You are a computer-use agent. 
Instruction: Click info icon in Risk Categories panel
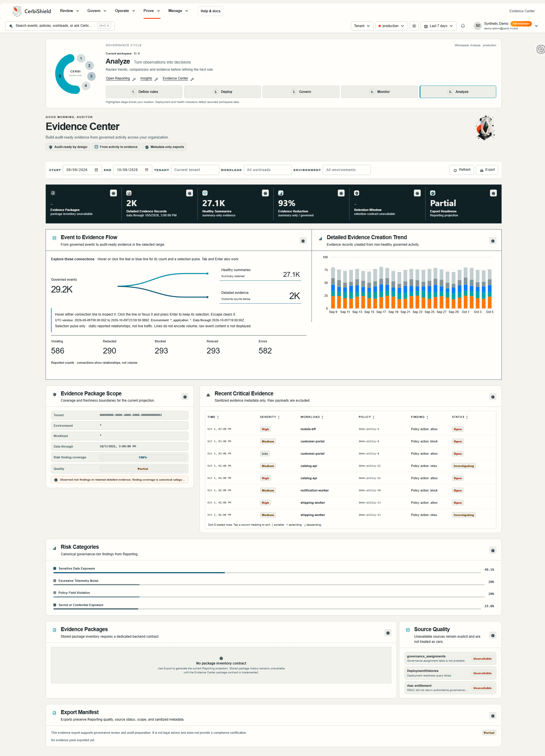point(493,550)
